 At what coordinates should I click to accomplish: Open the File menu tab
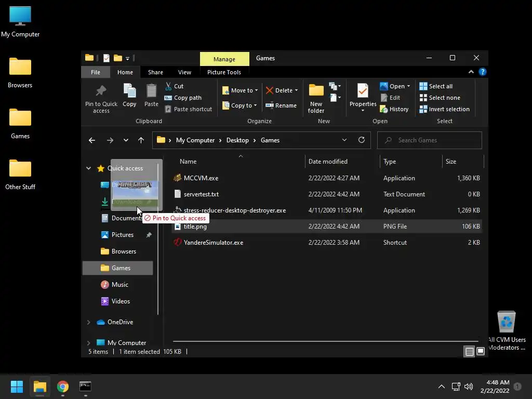click(x=96, y=72)
